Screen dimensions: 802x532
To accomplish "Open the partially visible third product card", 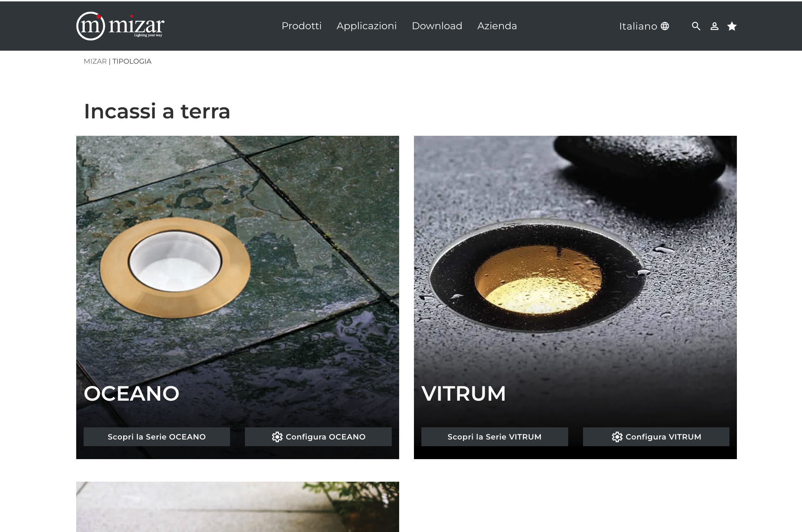I will tap(237, 507).
